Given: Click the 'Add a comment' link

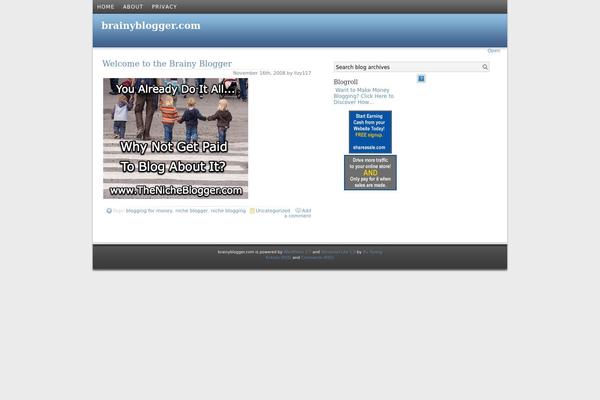Looking at the screenshot, I should [303, 213].
